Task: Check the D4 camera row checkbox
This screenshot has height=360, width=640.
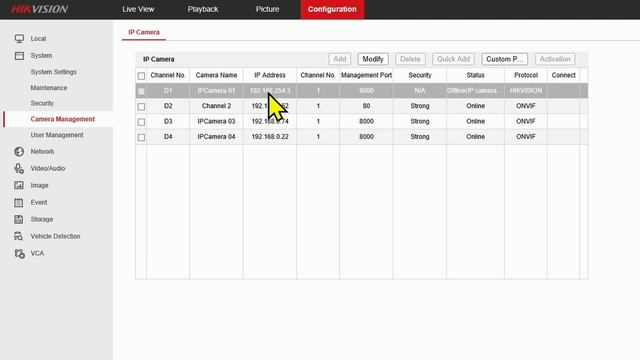Action: tap(141, 138)
